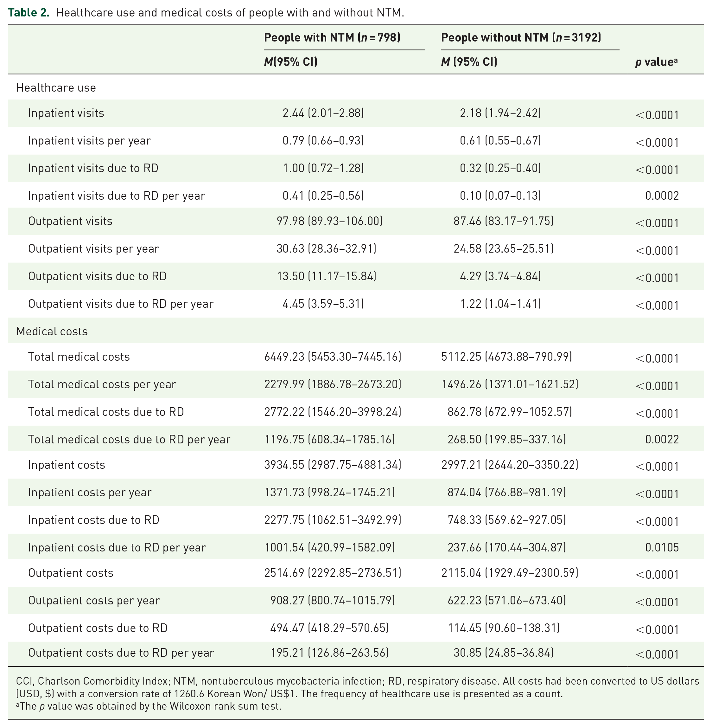Click the Table 2 caption label
Image resolution: width=712 pixels, height=728 pixels.
click(29, 13)
